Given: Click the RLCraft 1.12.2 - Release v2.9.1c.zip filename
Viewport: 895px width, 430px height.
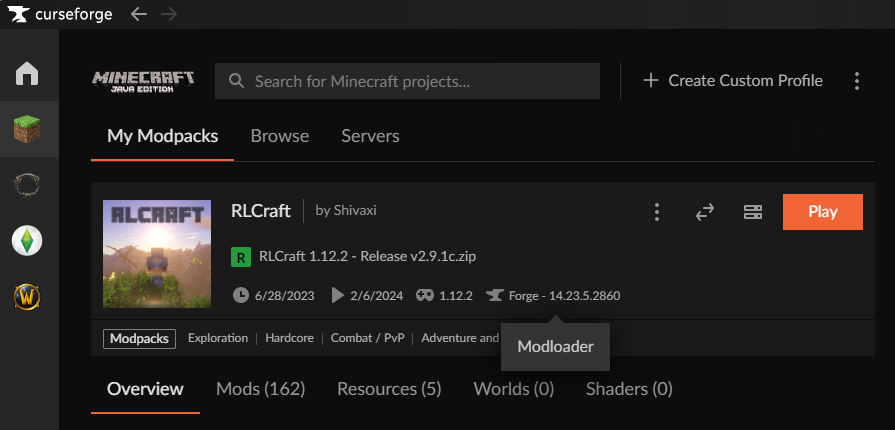Looking at the screenshot, I should point(368,256).
